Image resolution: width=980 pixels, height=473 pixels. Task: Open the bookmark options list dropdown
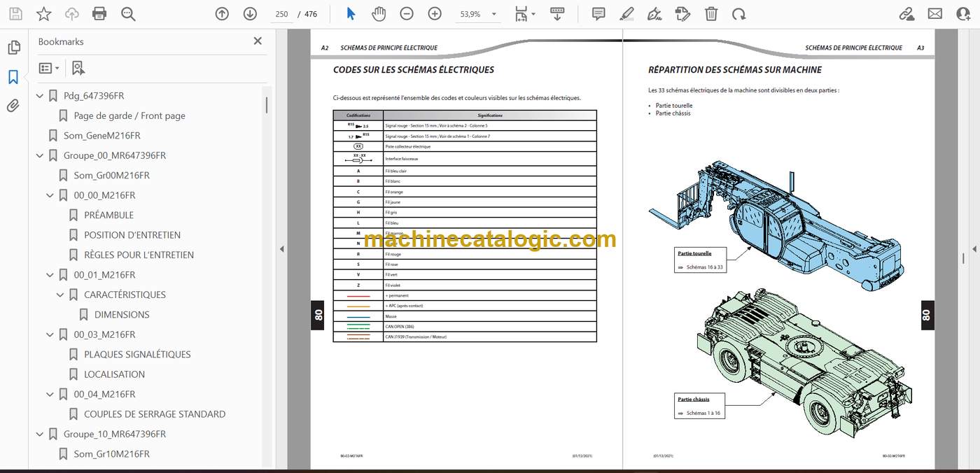(49, 68)
